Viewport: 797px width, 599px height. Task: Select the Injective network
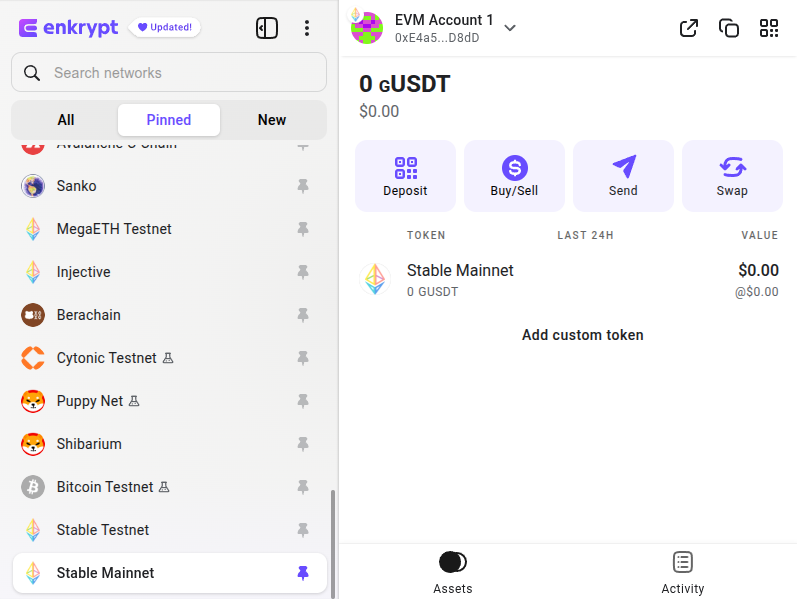(169, 272)
